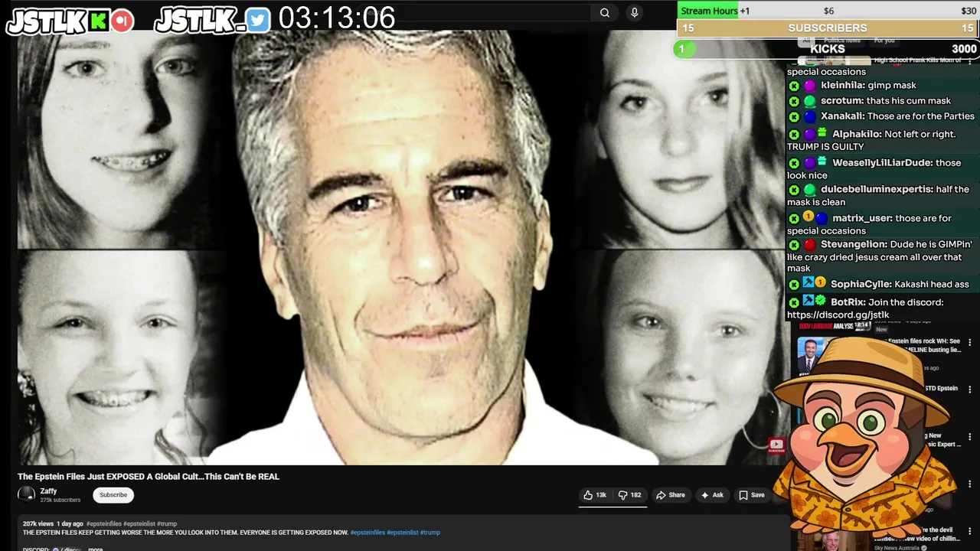The image size is (980, 551).
Task: Activate the voice search microphone icon
Action: click(634, 12)
